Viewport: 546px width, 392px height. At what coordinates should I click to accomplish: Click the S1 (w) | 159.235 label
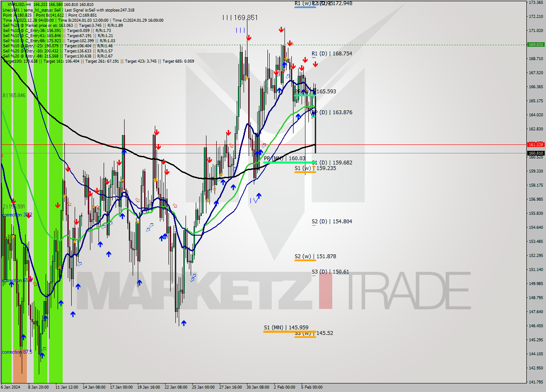(315, 168)
